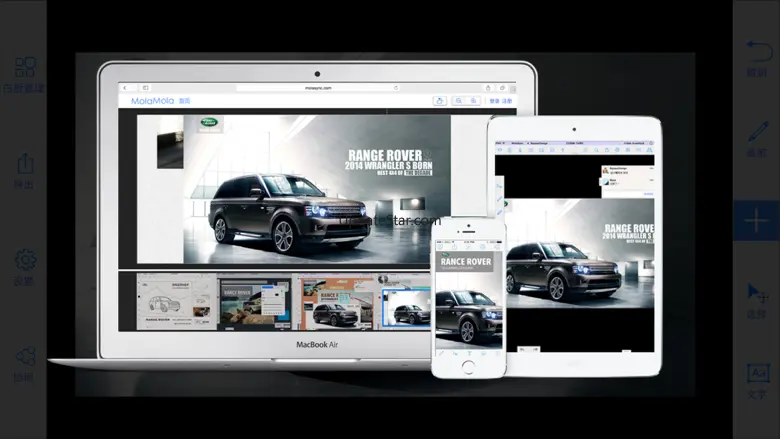
Task: Undo with the curved arrow icon
Action: coord(758,51)
